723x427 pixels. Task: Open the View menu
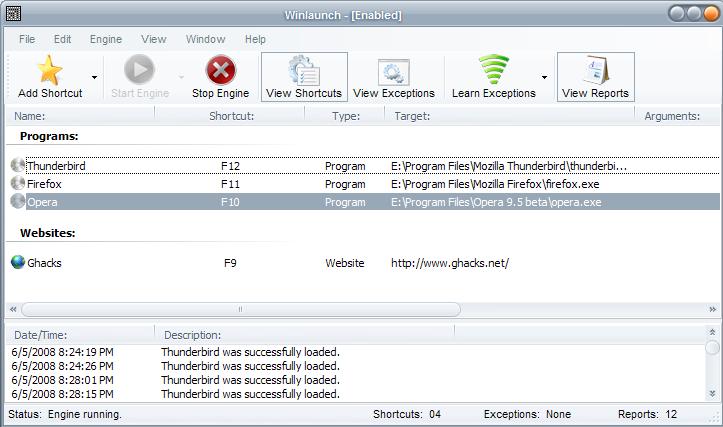(154, 39)
